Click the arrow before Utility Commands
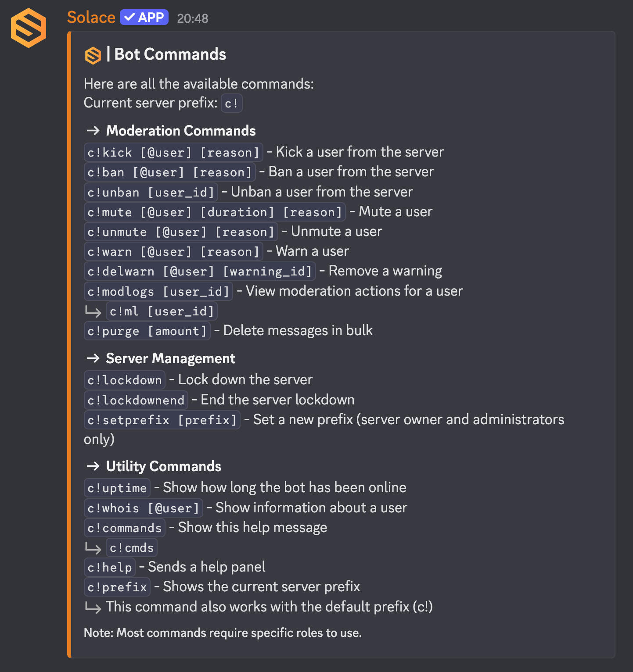The image size is (633, 672). (93, 466)
